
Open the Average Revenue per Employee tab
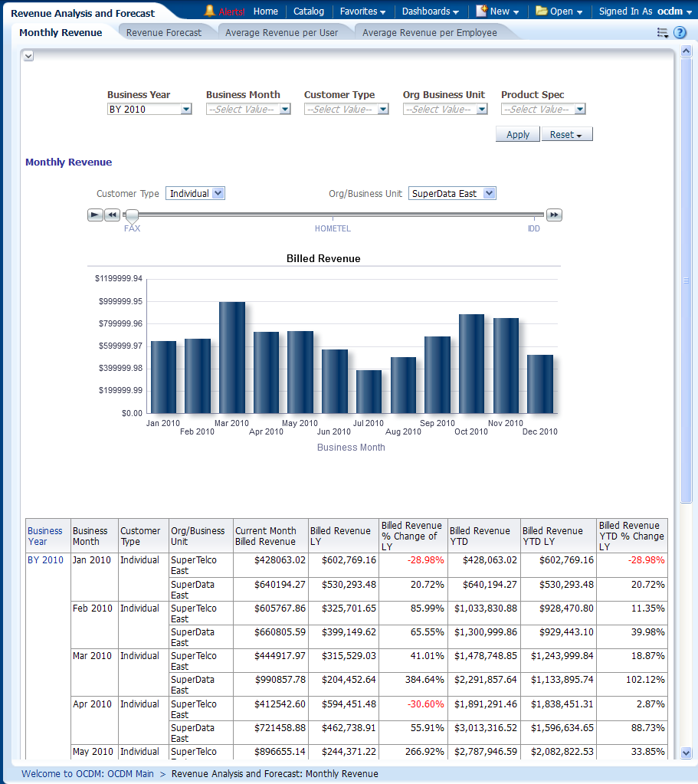pyautogui.click(x=429, y=32)
